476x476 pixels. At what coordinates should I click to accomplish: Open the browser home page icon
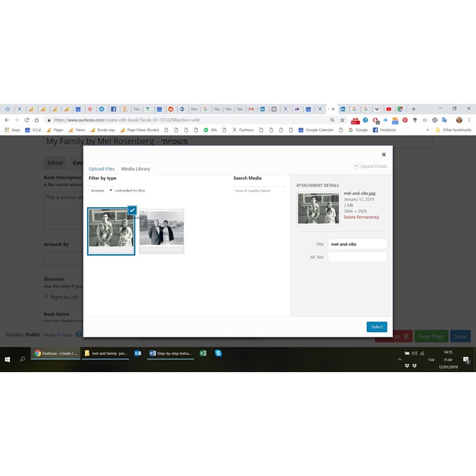(37, 120)
